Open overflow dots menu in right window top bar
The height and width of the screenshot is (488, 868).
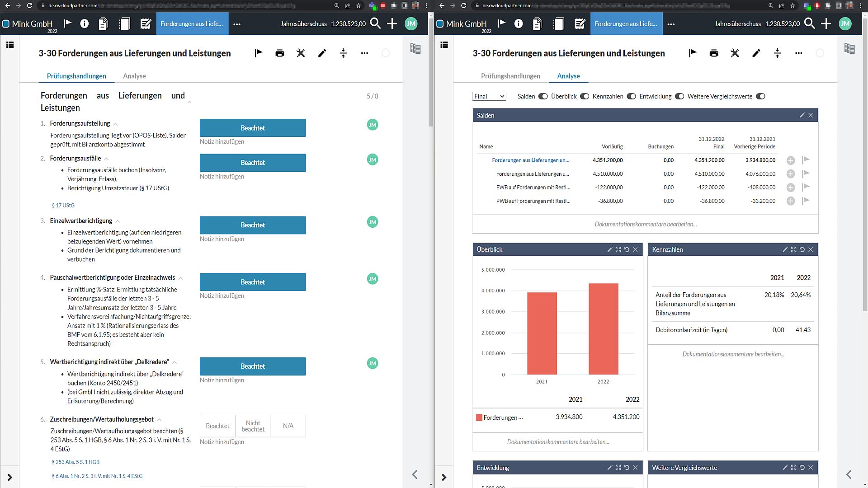(671, 24)
